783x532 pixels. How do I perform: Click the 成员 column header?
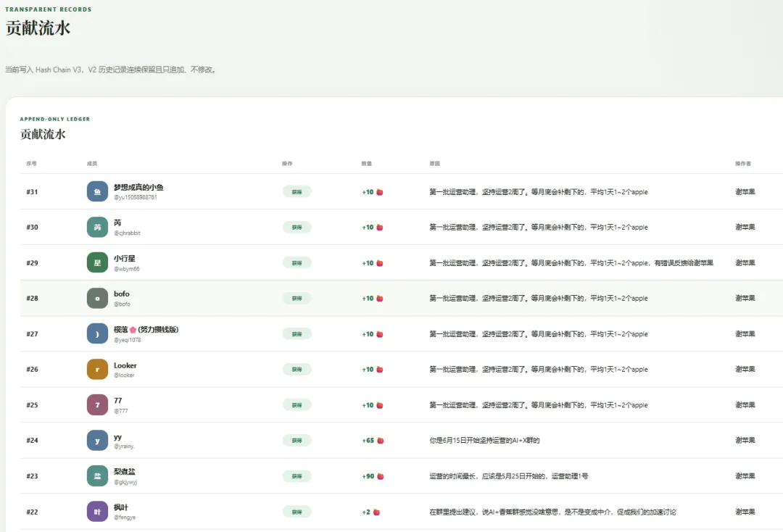point(92,164)
